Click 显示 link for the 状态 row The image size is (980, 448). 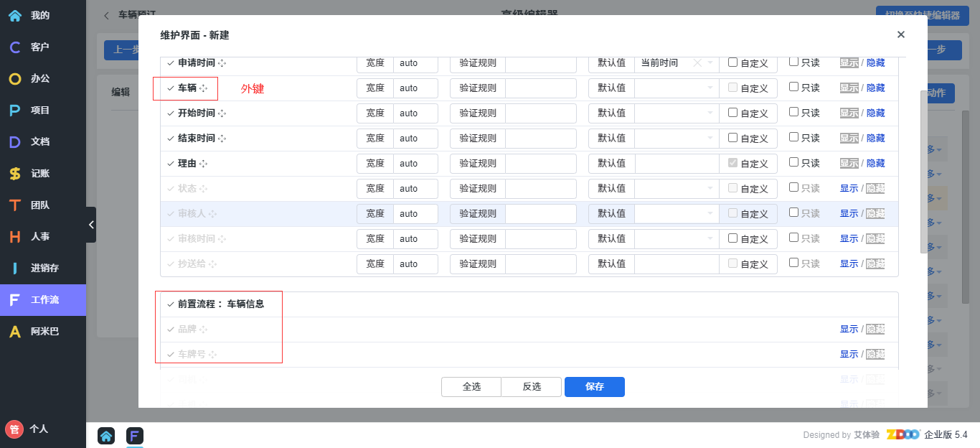[849, 189]
